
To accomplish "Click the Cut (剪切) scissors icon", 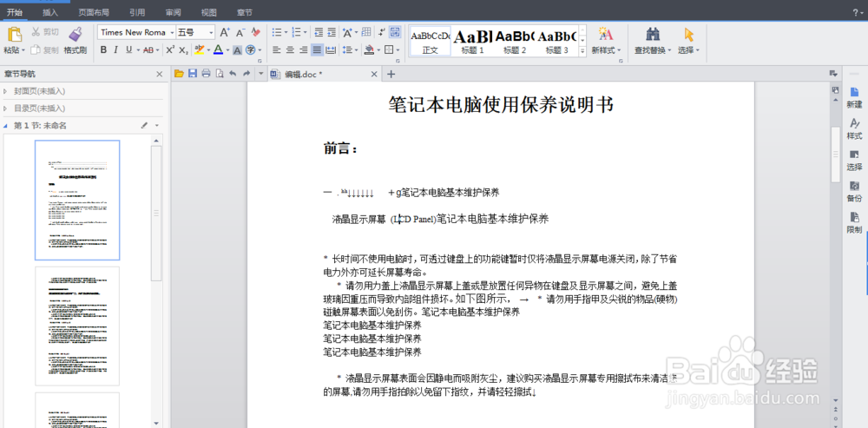I will (x=36, y=32).
